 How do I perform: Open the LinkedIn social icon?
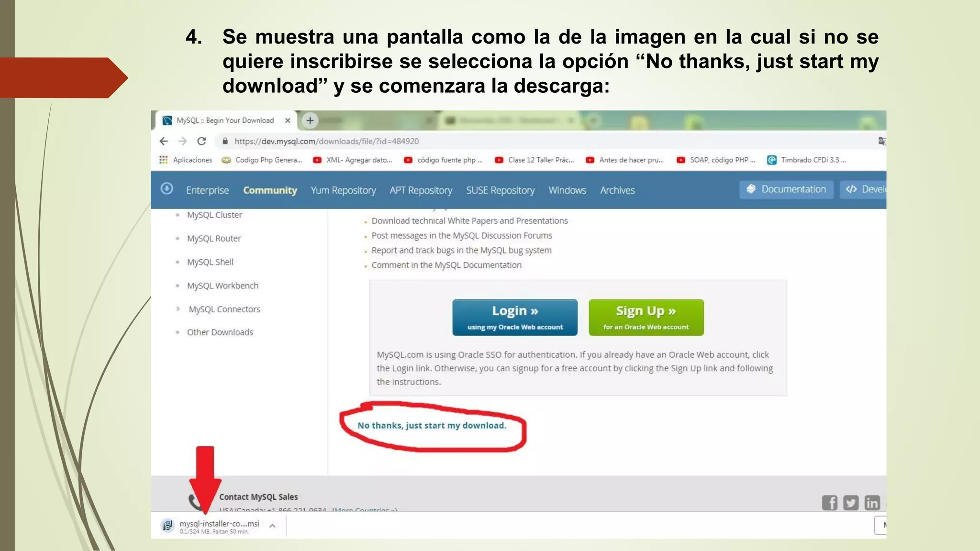[x=872, y=503]
